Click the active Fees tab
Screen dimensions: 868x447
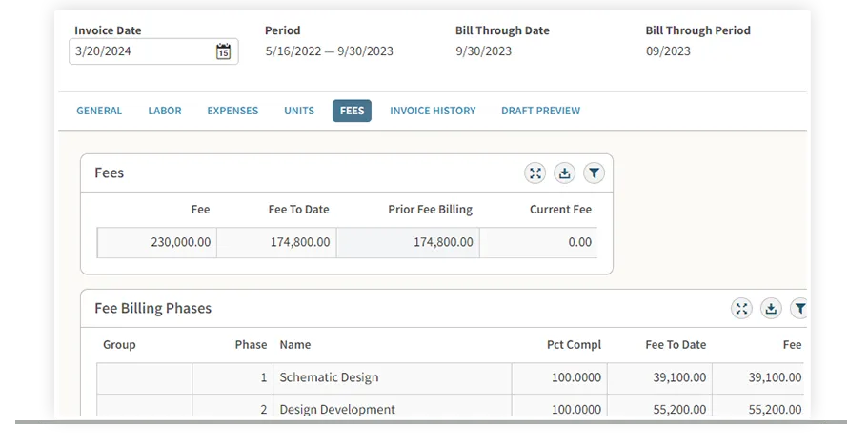pos(352,111)
